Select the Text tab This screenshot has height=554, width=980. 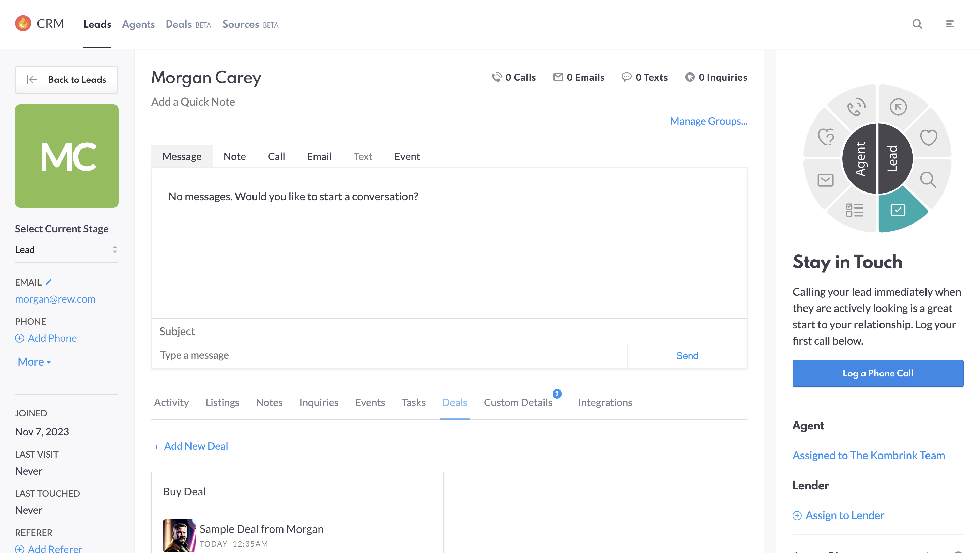(363, 156)
